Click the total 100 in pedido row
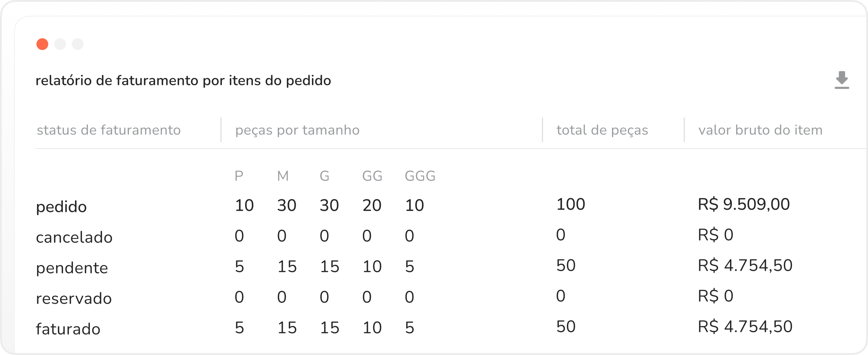 pos(571,204)
